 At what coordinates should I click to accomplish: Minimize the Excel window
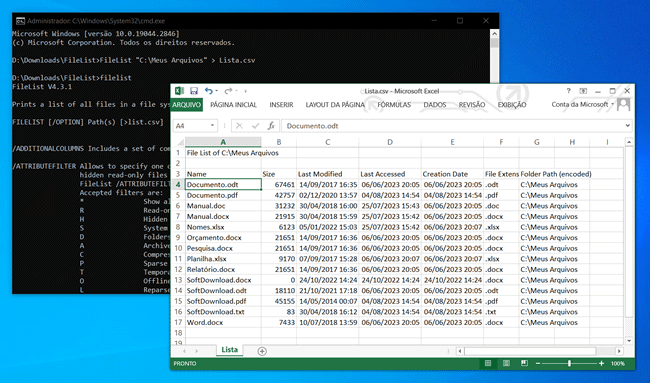pyautogui.click(x=598, y=91)
